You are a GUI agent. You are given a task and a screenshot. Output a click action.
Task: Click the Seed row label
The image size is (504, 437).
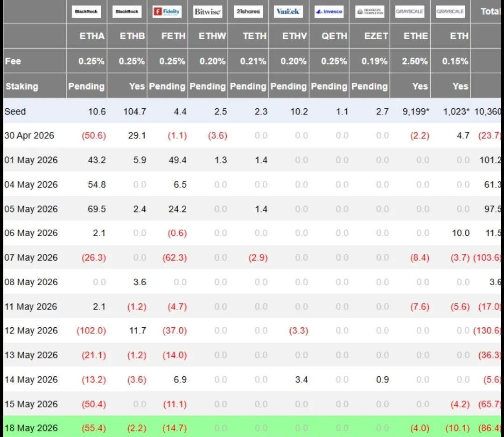[15, 111]
